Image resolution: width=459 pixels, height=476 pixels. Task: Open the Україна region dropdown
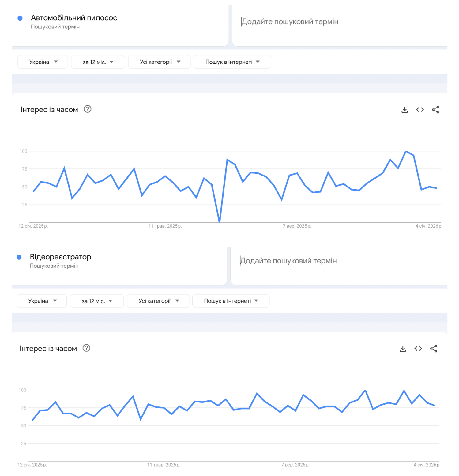point(42,62)
